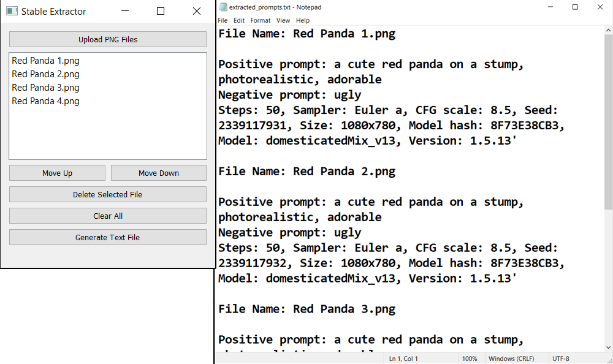
Task: Click the scrollbar down arrow in Notepad
Action: coord(607,347)
